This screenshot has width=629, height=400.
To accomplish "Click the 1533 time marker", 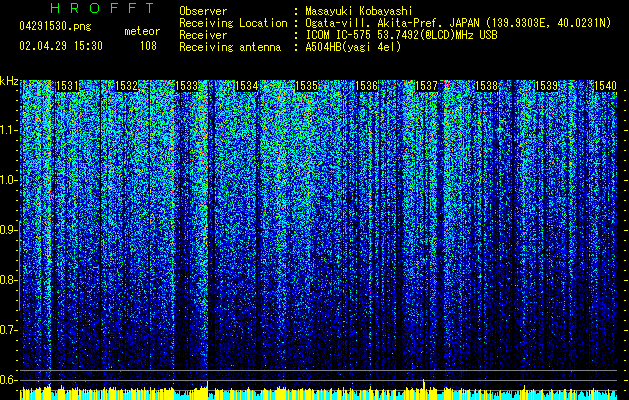I will click(187, 86).
